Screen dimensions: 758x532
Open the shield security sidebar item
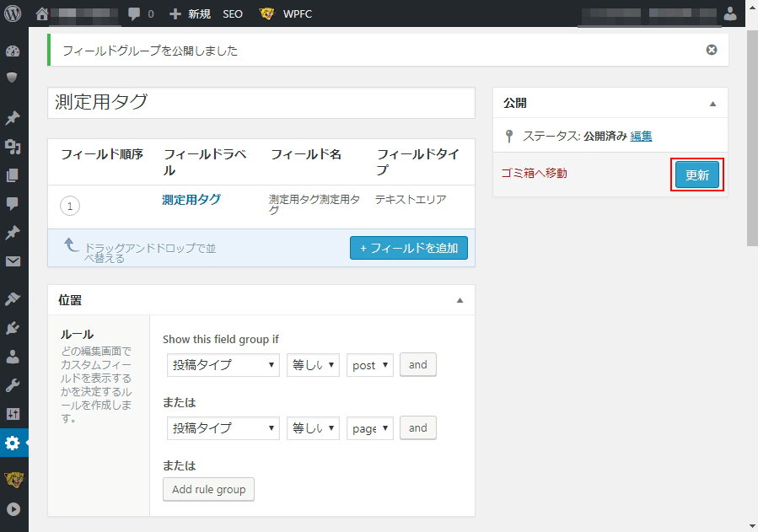12,78
